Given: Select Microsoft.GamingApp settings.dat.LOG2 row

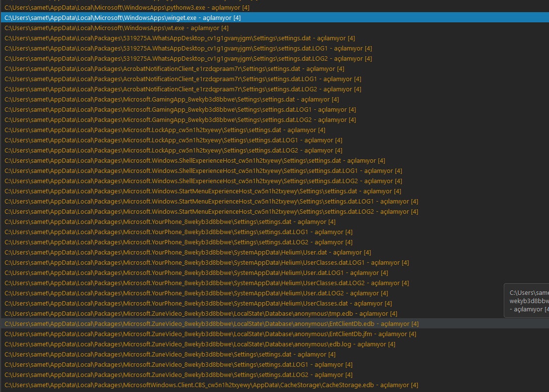Looking at the screenshot, I should [274, 119].
